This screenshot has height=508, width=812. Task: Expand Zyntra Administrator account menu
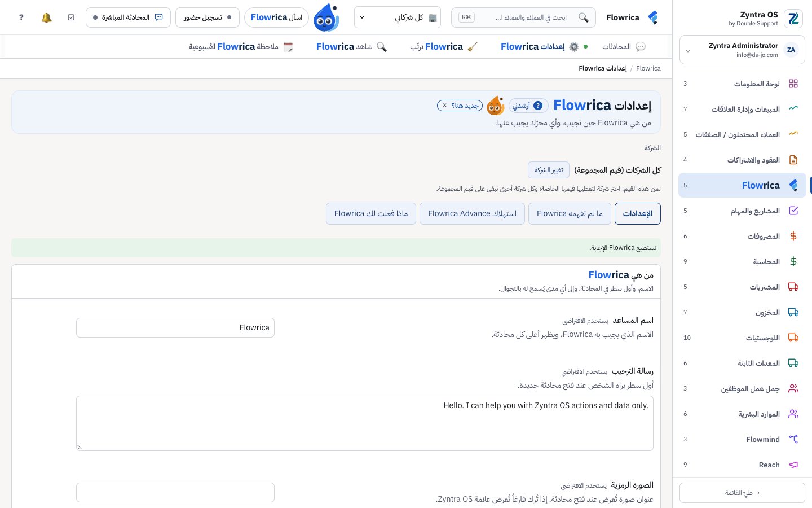click(742, 50)
